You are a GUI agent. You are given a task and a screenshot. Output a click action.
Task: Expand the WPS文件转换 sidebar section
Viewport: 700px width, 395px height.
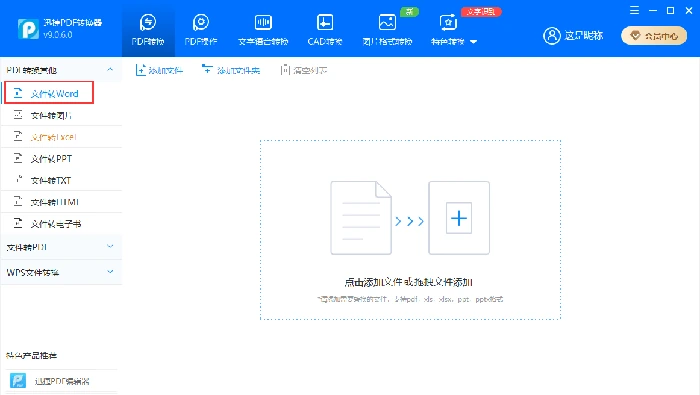coord(61,272)
